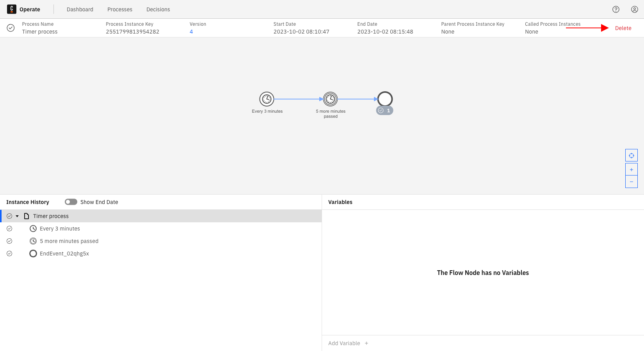Click the Camunda Operate logo icon

[x=12, y=9]
